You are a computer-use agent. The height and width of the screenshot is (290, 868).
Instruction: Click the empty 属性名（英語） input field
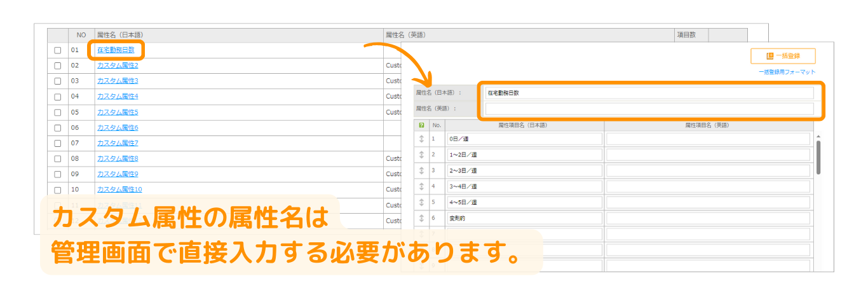[649, 109]
